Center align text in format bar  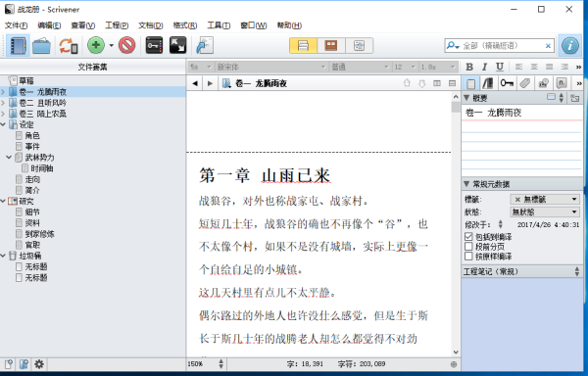coord(534,67)
